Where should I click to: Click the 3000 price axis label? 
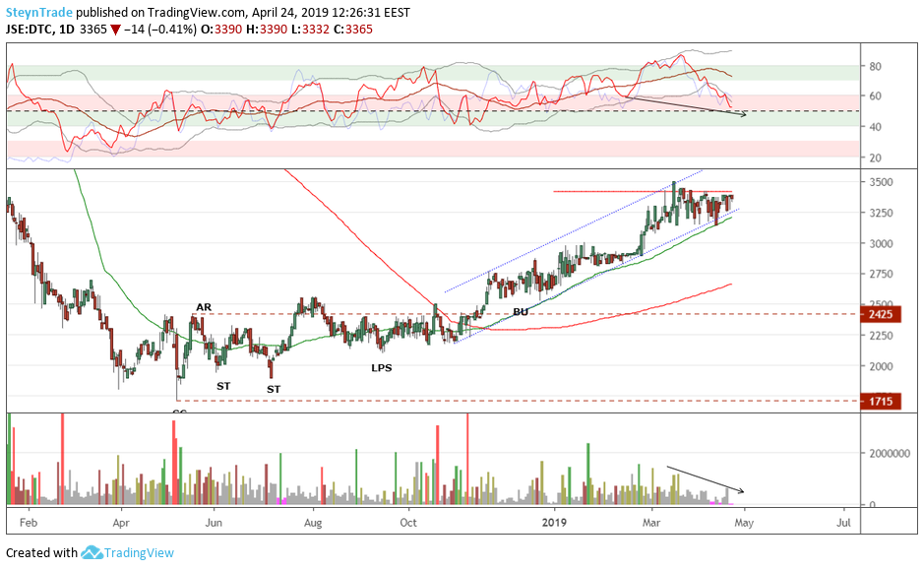pyautogui.click(x=881, y=243)
